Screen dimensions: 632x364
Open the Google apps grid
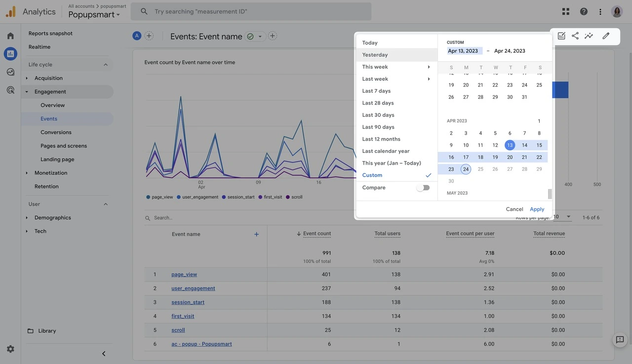click(x=566, y=11)
